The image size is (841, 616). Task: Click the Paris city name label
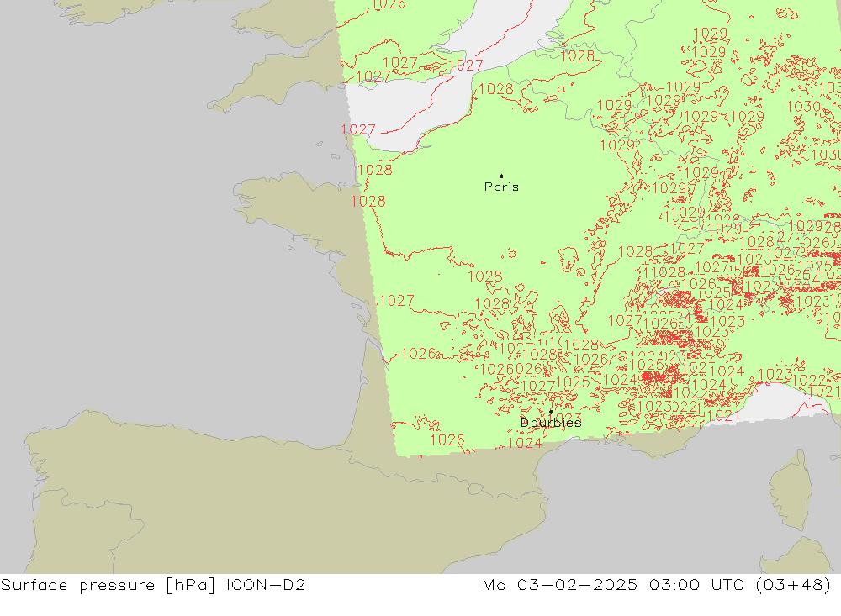tap(501, 187)
